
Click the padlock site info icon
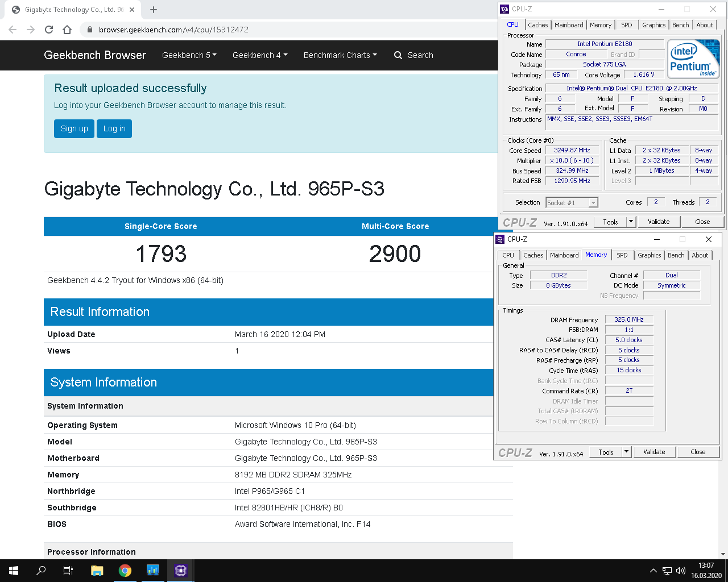(90, 30)
